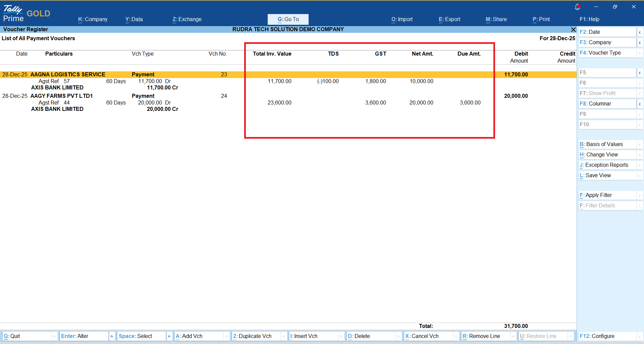Image resolution: width=644 pixels, height=344 pixels.
Task: Open the G: Go To search box
Action: pyautogui.click(x=288, y=19)
